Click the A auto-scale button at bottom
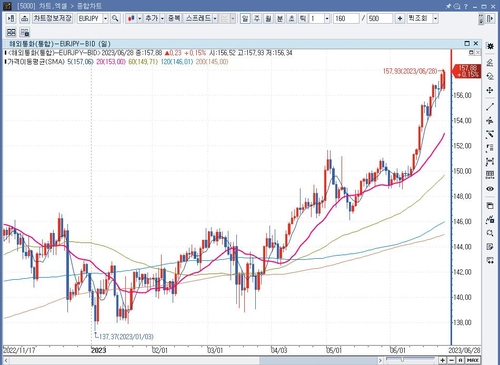 (461, 360)
